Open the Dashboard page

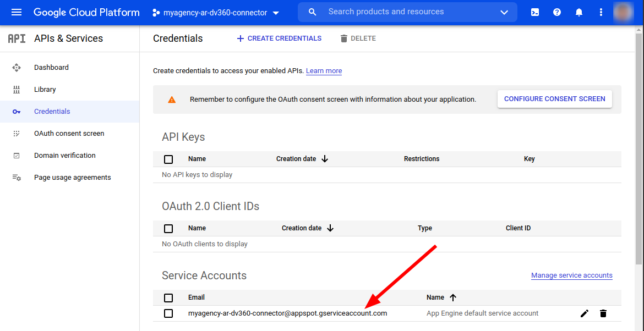click(x=51, y=67)
